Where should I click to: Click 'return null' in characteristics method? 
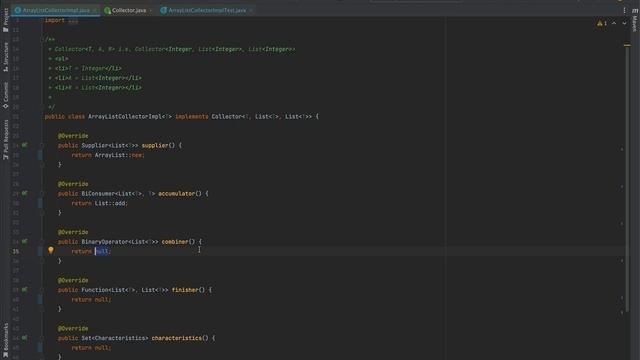point(91,348)
